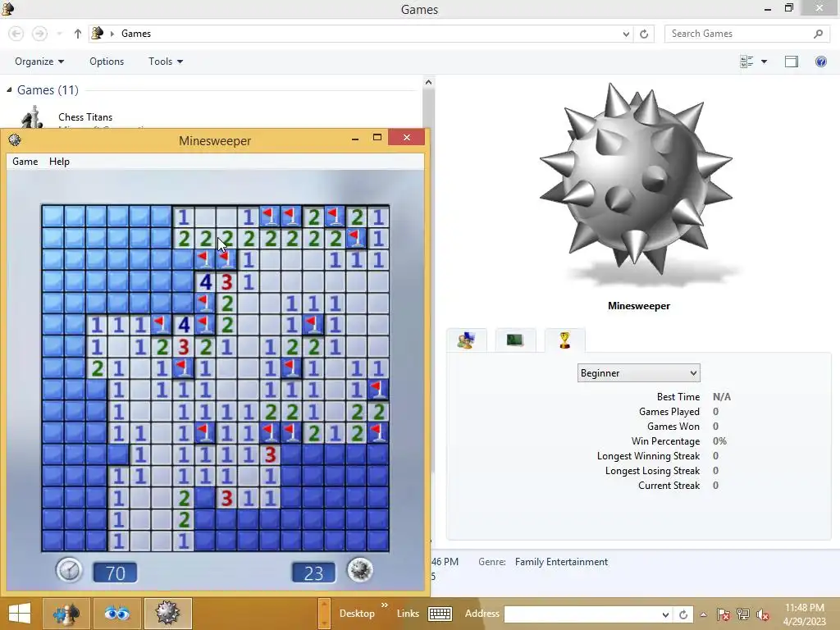Viewport: 840px width, 630px height.
Task: Go up one folder level
Action: pyautogui.click(x=78, y=34)
